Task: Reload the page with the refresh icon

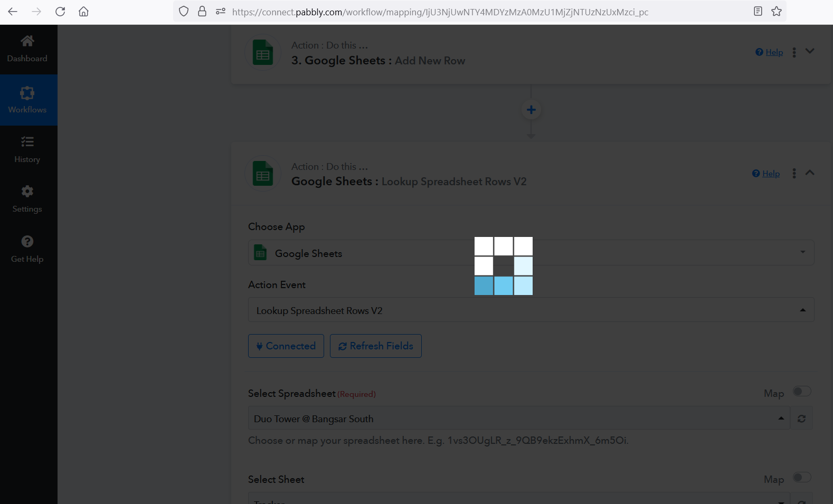Action: (60, 12)
